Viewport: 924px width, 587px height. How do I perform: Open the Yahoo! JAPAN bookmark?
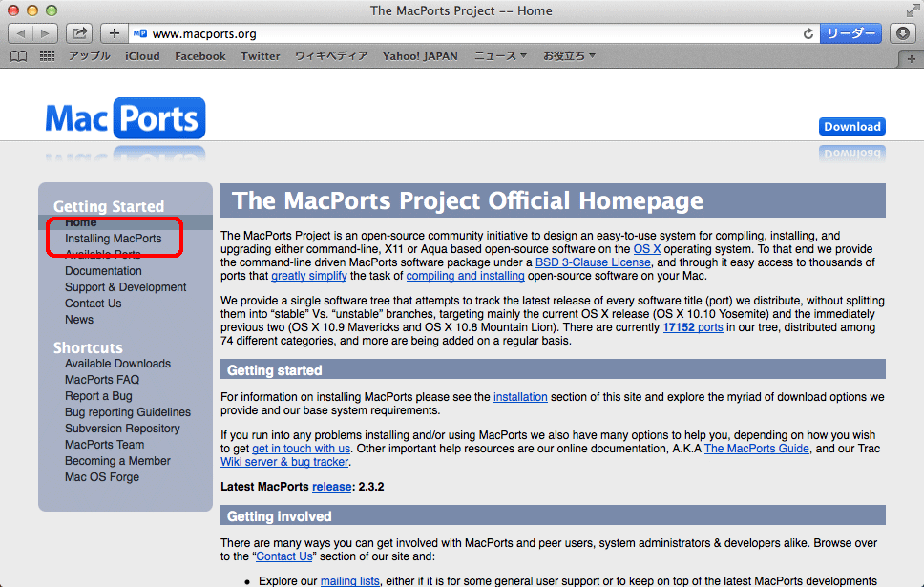[x=420, y=56]
